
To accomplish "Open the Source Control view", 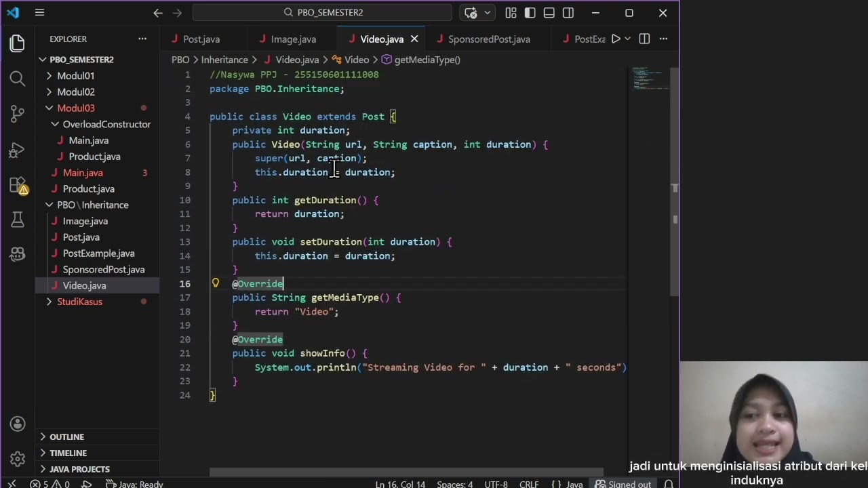I will pos(18,114).
